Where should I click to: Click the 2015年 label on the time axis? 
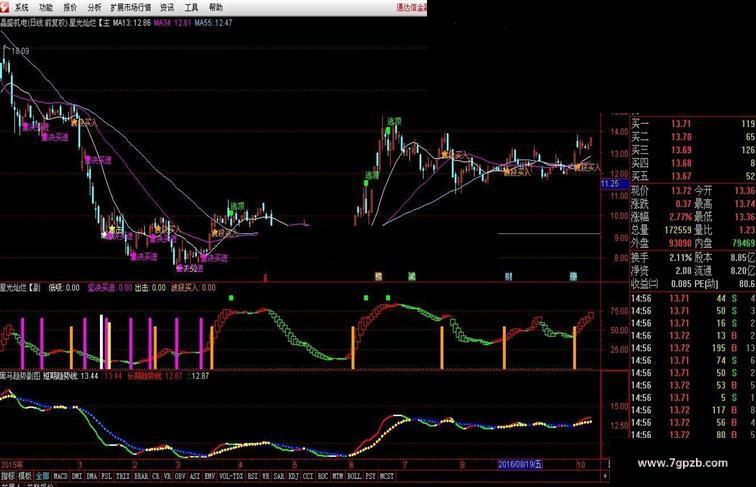[x=12, y=465]
